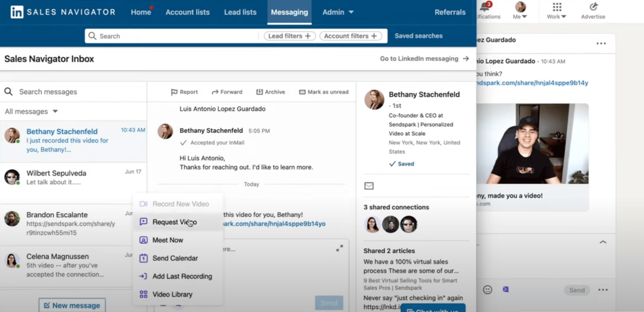
Task: Click the Meet Now icon in menu
Action: (x=143, y=240)
